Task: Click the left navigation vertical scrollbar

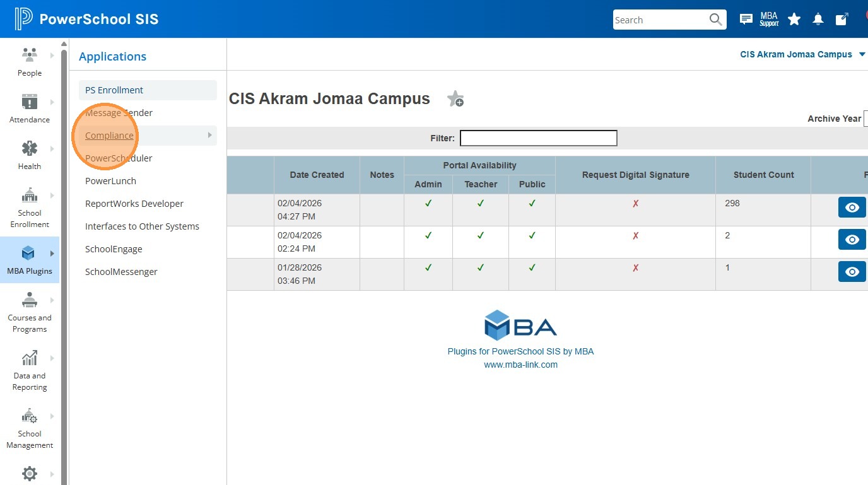Action: coord(64,252)
